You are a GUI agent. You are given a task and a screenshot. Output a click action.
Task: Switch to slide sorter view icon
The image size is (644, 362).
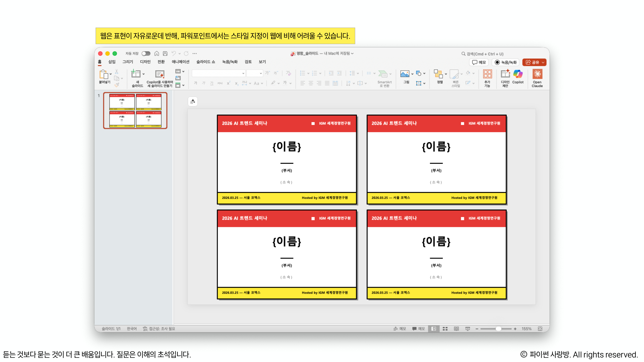pos(445,329)
